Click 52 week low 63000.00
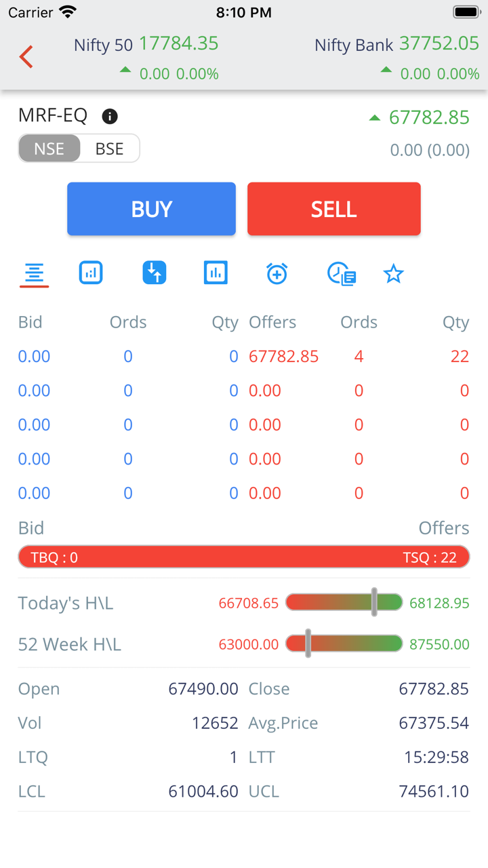 (249, 644)
